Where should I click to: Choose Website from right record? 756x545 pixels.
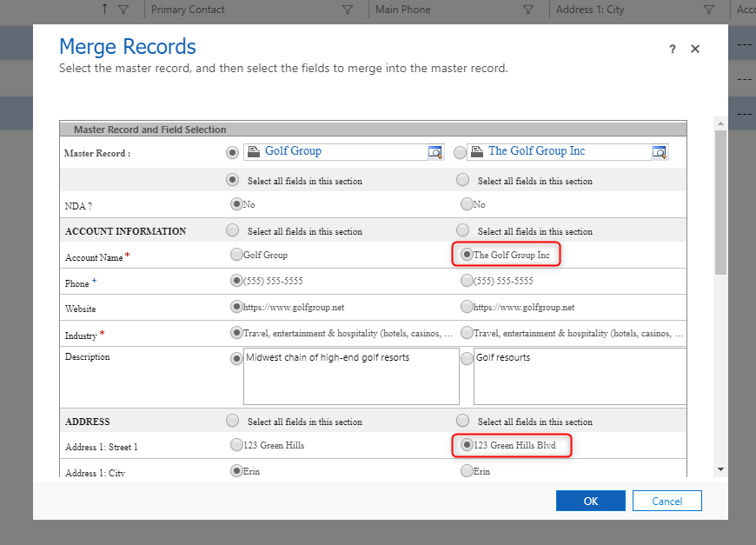coord(467,306)
